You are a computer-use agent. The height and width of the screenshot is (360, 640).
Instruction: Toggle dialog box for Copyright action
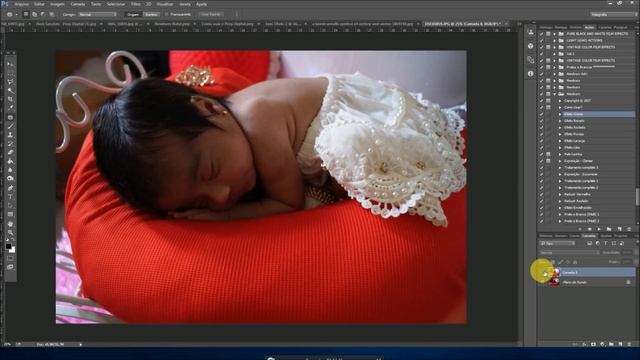pyautogui.click(x=548, y=101)
